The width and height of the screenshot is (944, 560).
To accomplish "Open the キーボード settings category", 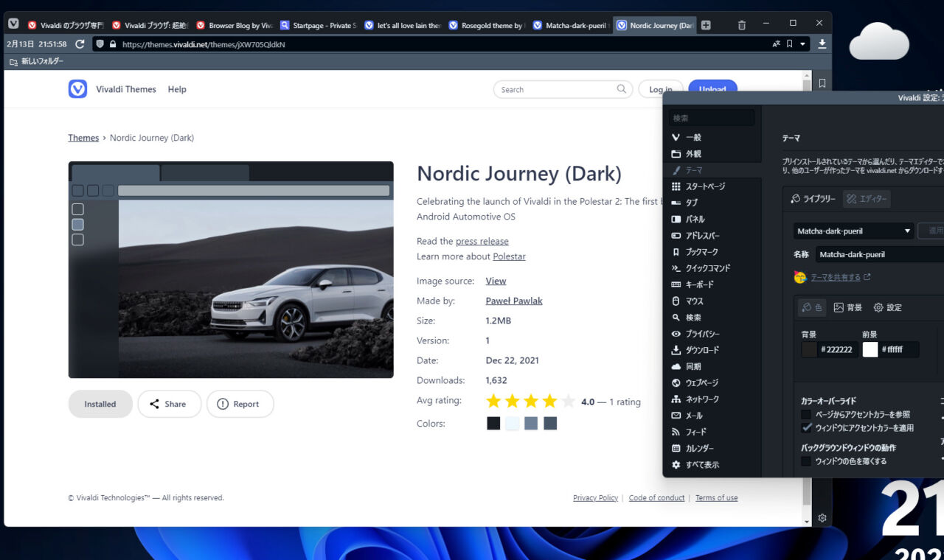I will (712, 284).
